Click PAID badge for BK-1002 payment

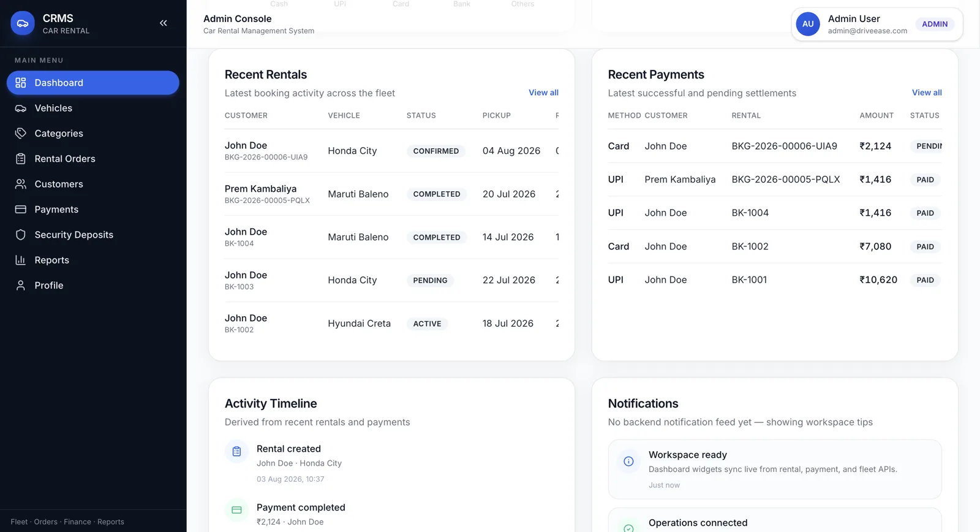point(925,246)
